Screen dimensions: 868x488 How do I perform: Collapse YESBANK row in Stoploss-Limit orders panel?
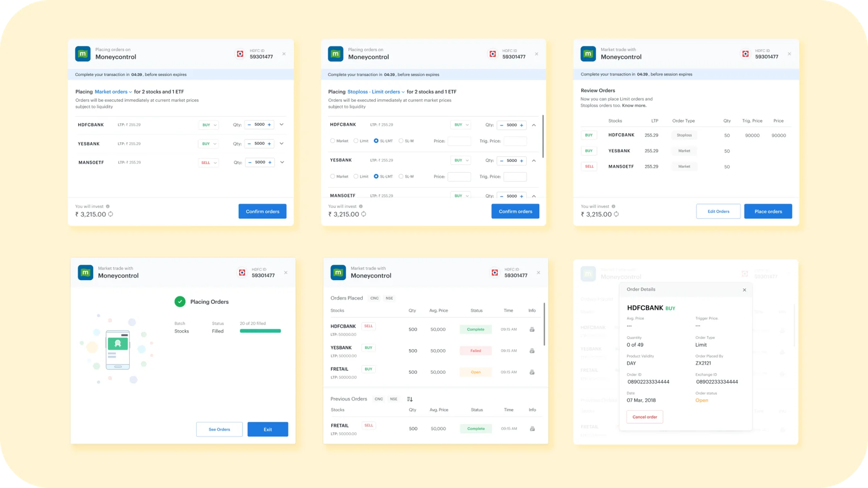click(534, 161)
